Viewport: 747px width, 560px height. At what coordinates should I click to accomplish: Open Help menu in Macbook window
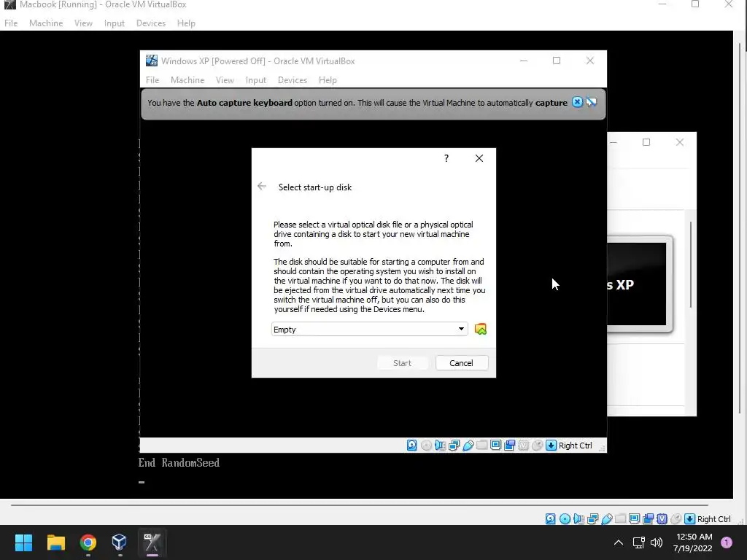[186, 23]
